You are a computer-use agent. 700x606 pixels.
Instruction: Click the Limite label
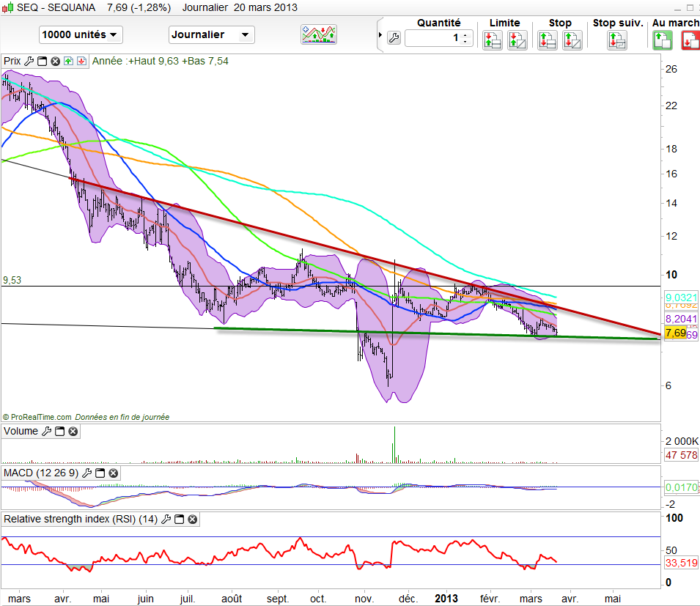504,23
